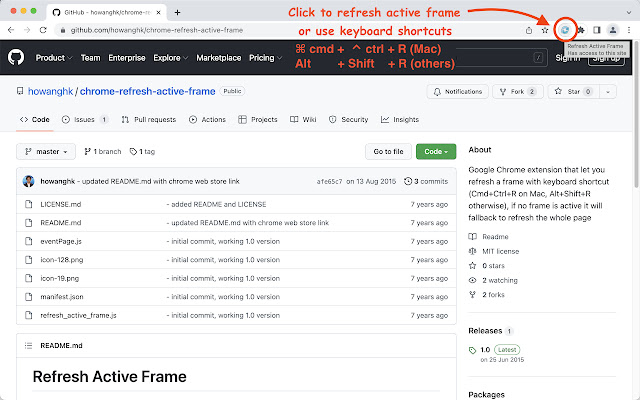Click the file icon beside manifest.json
The height and width of the screenshot is (400, 640).
29,297
